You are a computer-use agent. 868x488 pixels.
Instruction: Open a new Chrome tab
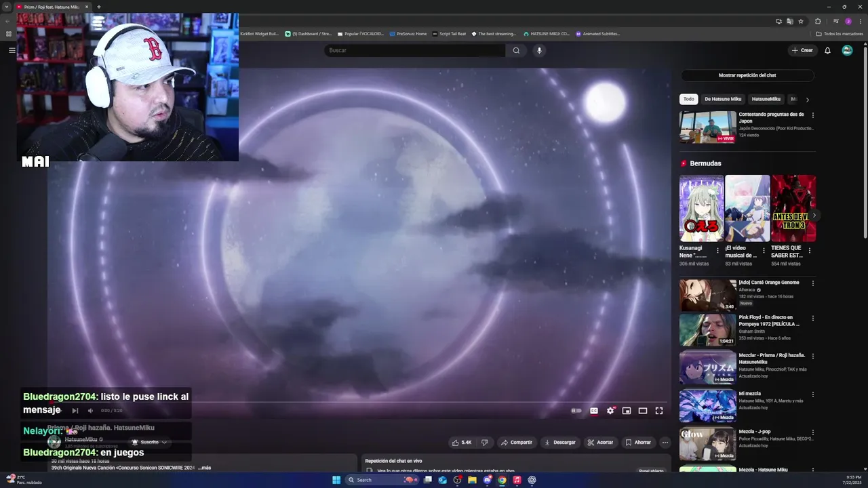click(98, 7)
